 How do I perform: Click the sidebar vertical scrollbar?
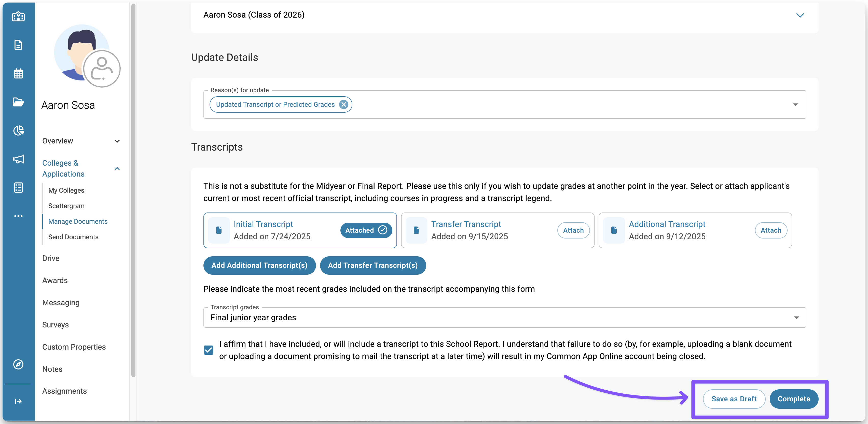(x=133, y=189)
